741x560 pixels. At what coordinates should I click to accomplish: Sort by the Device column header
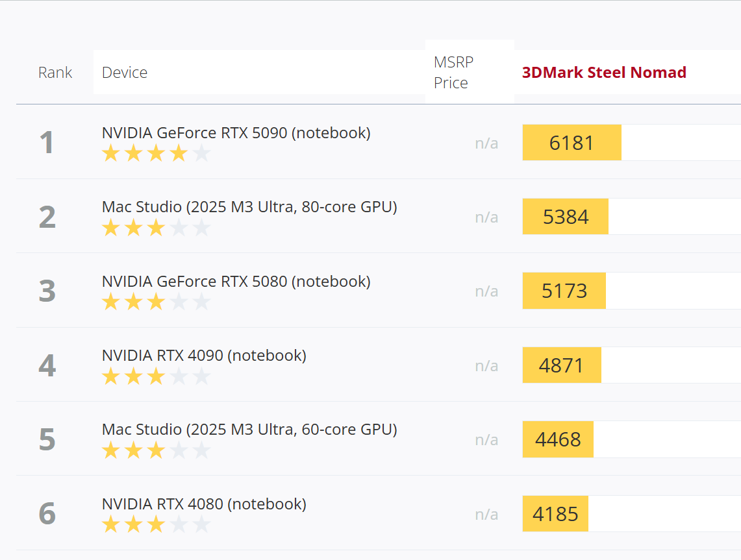coord(125,72)
